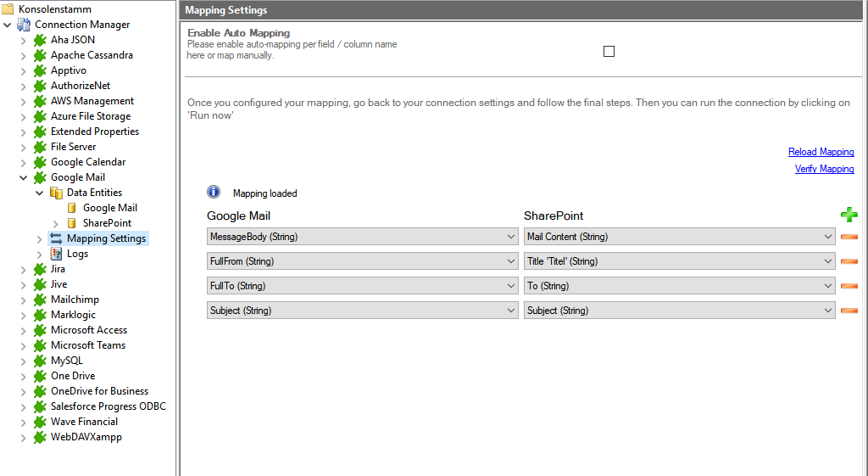Click the Reload Mapping link
868x476 pixels.
point(821,152)
